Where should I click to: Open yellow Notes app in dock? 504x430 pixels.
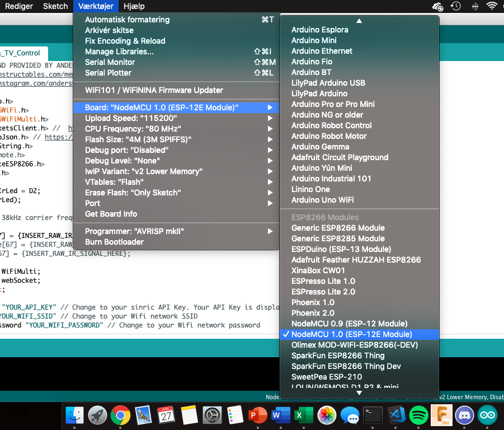(189, 415)
